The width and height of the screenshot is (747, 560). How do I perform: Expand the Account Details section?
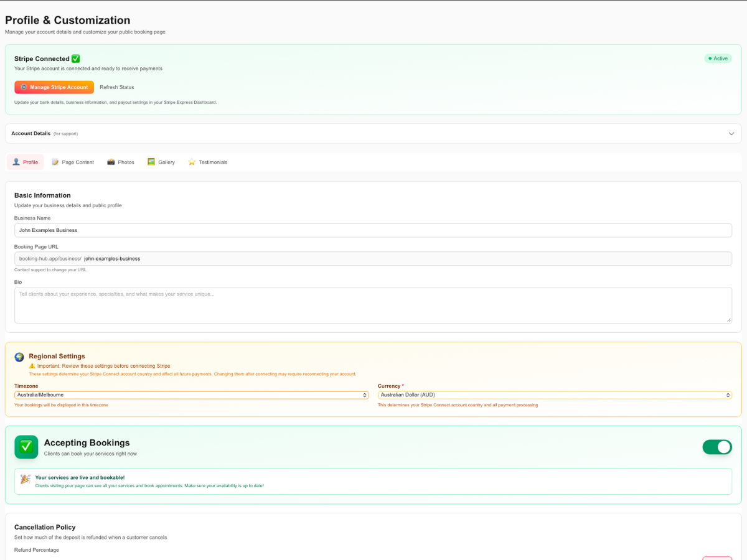731,133
